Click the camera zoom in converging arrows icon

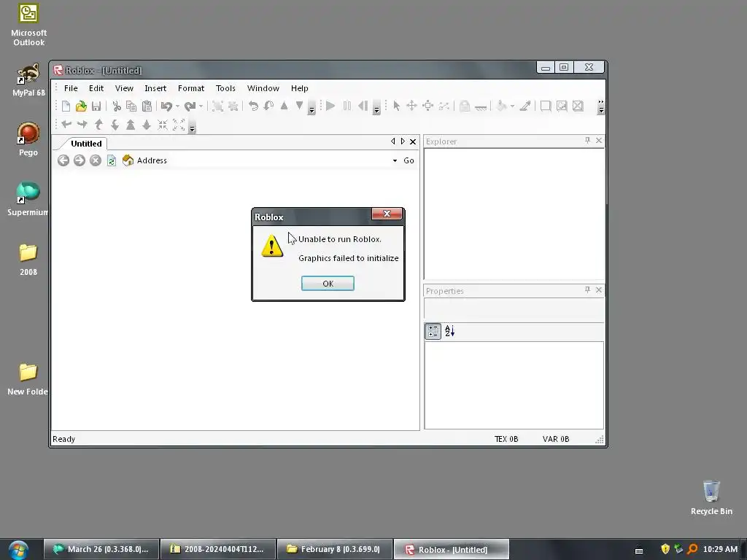tap(163, 125)
